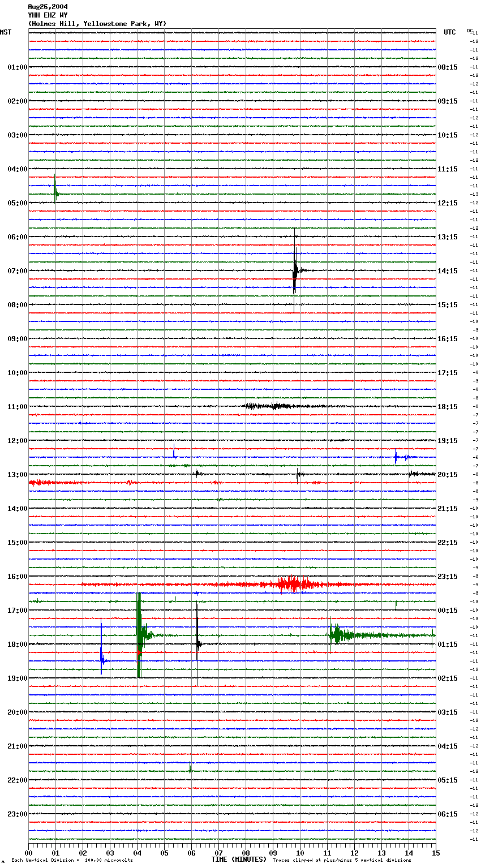
Task: Select minute tick label "12" on bottom axis
Action: (x=354, y=853)
